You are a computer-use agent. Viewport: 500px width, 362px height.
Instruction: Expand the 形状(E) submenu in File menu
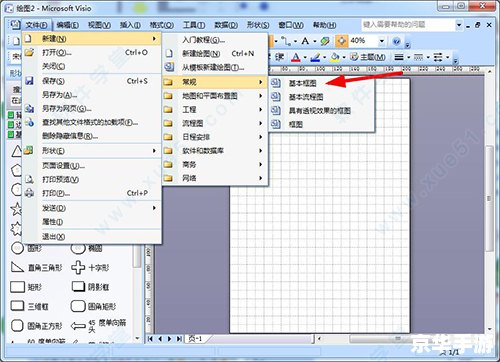coord(92,151)
